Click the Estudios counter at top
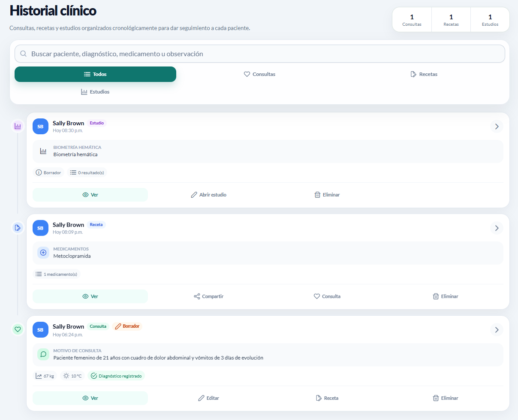This screenshot has width=518, height=420. (x=490, y=20)
